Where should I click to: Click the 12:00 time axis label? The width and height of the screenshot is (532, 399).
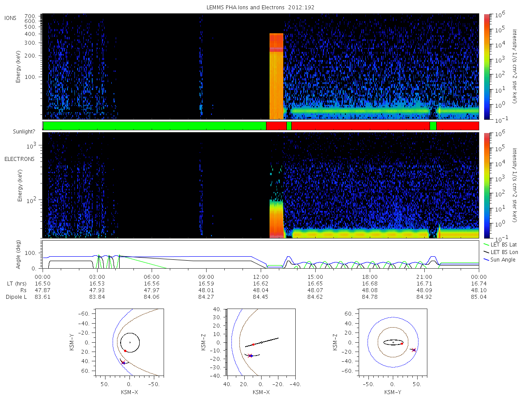click(x=260, y=277)
